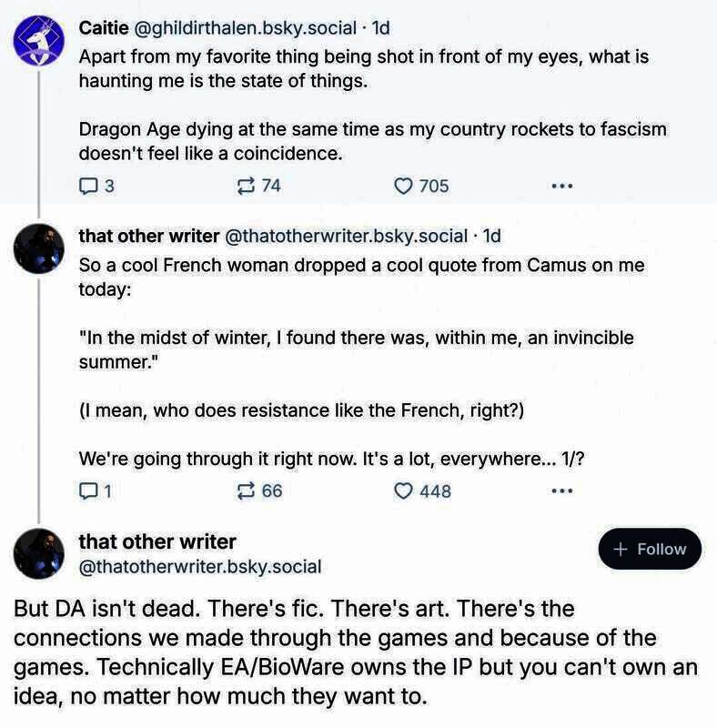Open Caitie's profile avatar

click(39, 39)
